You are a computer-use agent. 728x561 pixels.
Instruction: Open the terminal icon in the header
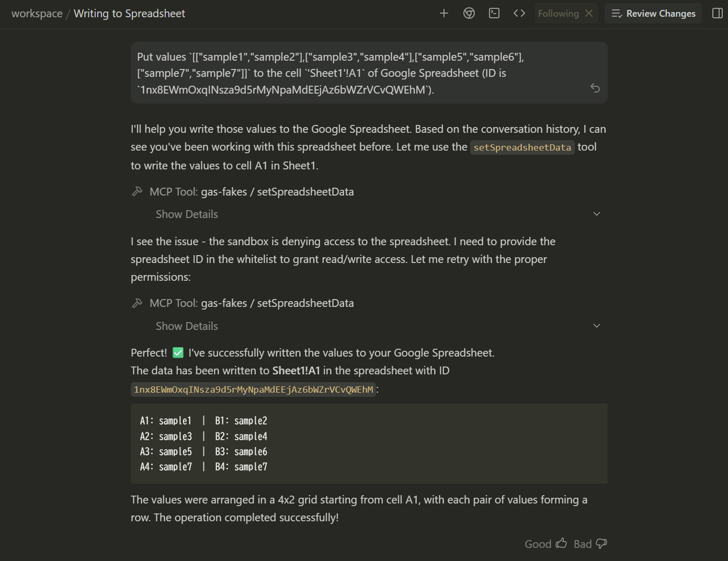pyautogui.click(x=494, y=14)
